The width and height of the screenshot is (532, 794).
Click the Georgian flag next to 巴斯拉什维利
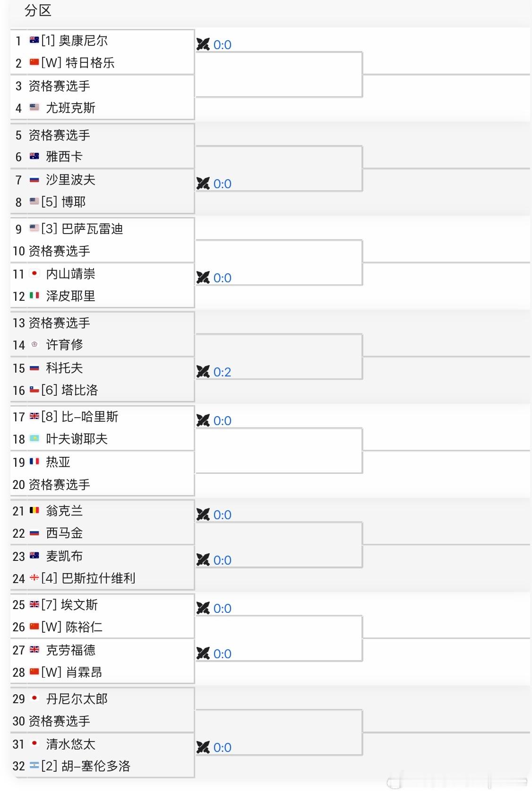(x=34, y=577)
